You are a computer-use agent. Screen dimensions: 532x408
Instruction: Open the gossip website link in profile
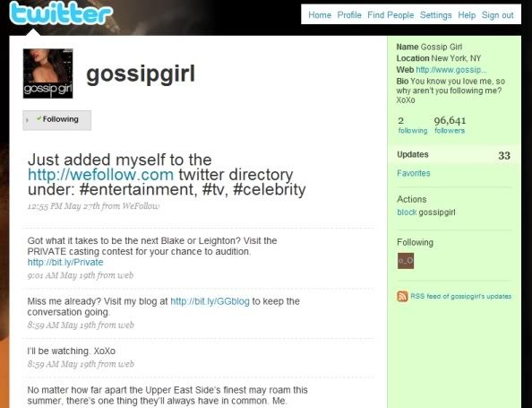click(450, 70)
